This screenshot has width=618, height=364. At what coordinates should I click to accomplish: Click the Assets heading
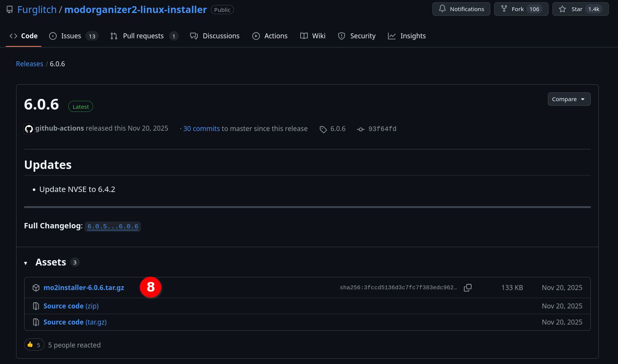click(51, 262)
